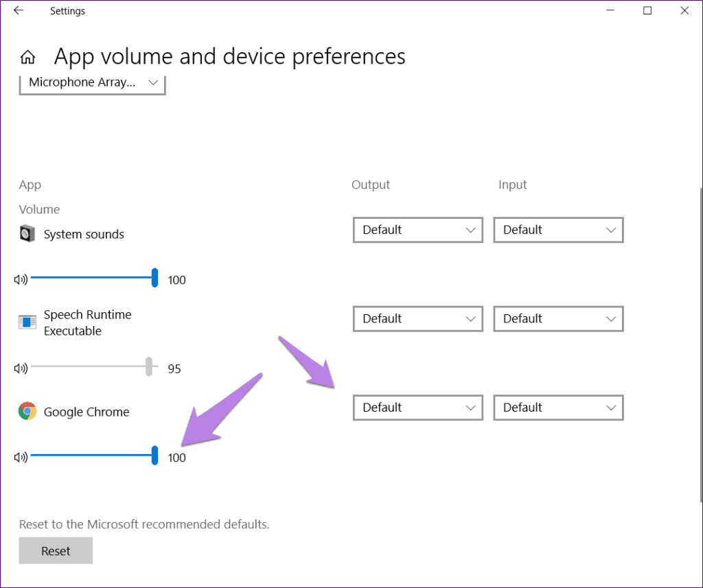Click the Reset button
Viewport: 703px width, 588px height.
[55, 550]
